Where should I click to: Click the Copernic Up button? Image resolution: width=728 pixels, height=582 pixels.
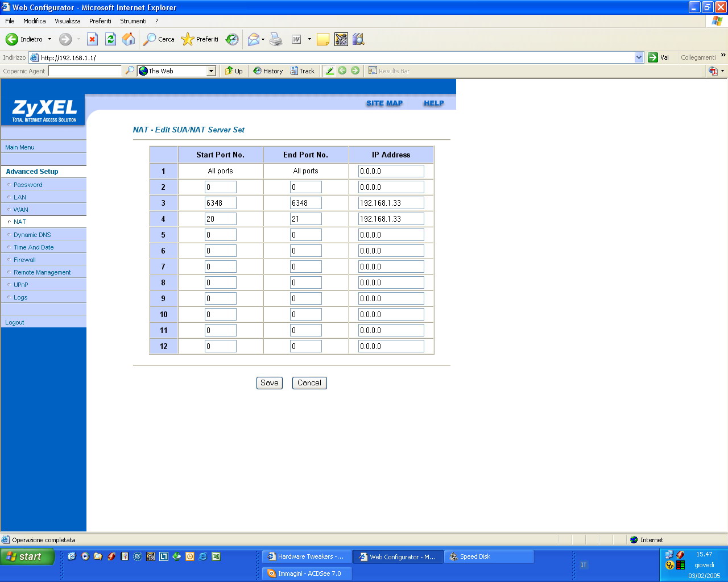pos(234,71)
